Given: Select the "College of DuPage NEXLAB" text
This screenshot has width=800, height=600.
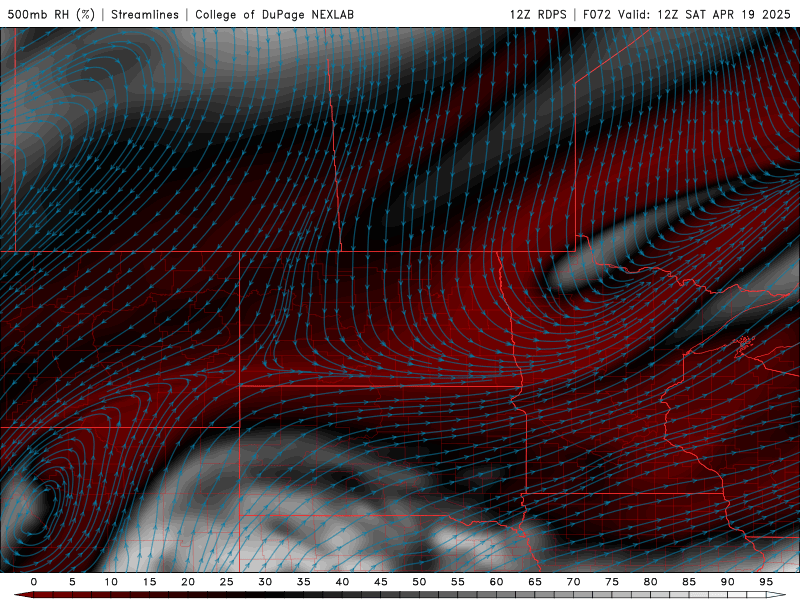Looking at the screenshot, I should (274, 14).
